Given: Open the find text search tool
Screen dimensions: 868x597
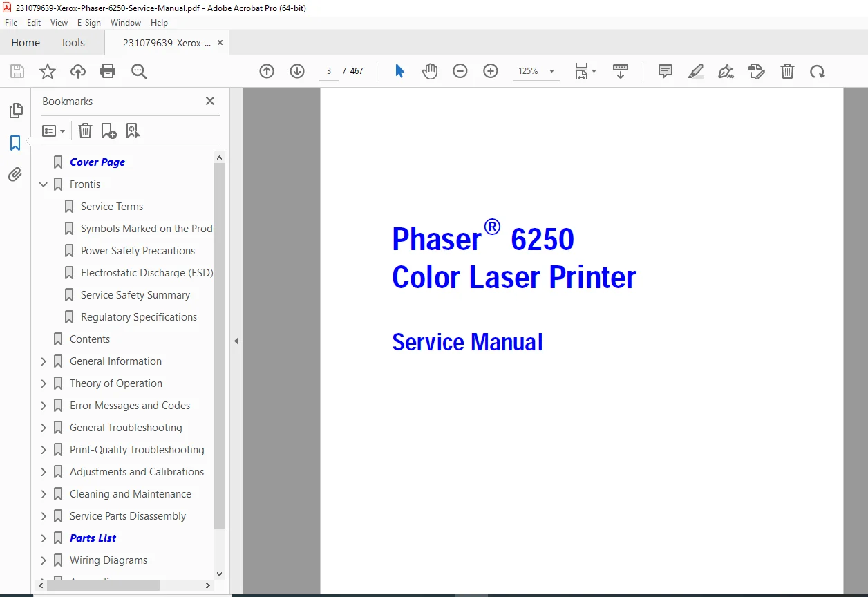Looking at the screenshot, I should coord(139,71).
